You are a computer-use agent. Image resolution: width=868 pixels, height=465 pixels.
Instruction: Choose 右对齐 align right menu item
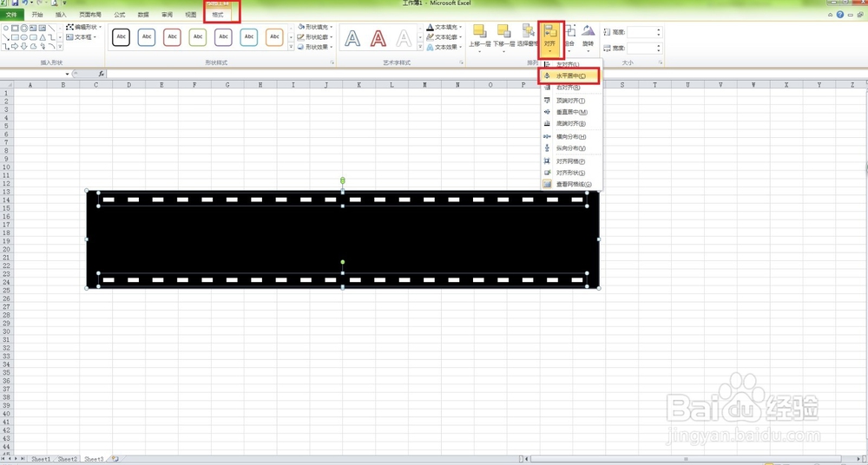point(571,88)
